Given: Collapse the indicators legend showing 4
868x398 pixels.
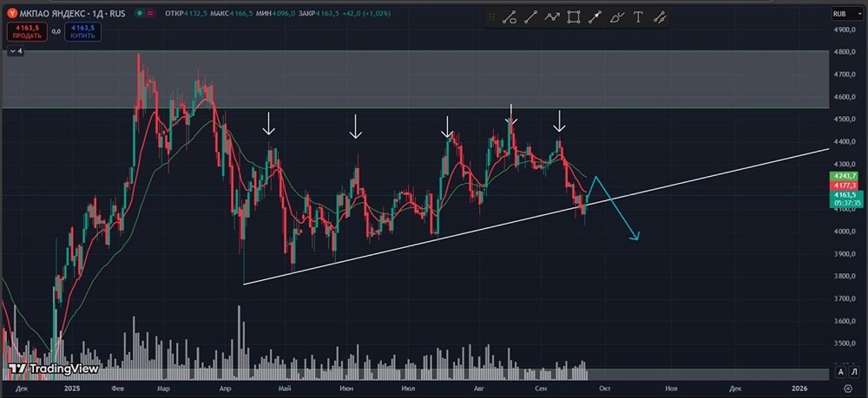Looking at the screenshot, I should click(16, 51).
